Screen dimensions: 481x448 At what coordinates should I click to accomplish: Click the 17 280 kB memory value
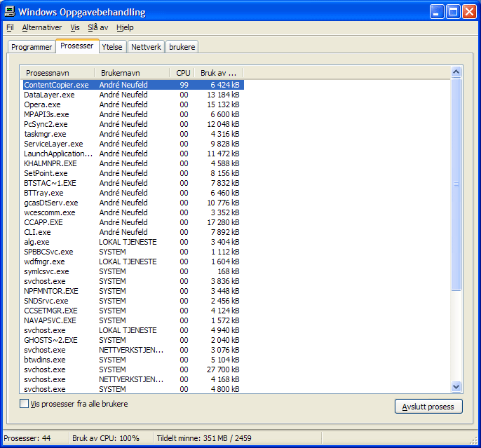tap(223, 222)
